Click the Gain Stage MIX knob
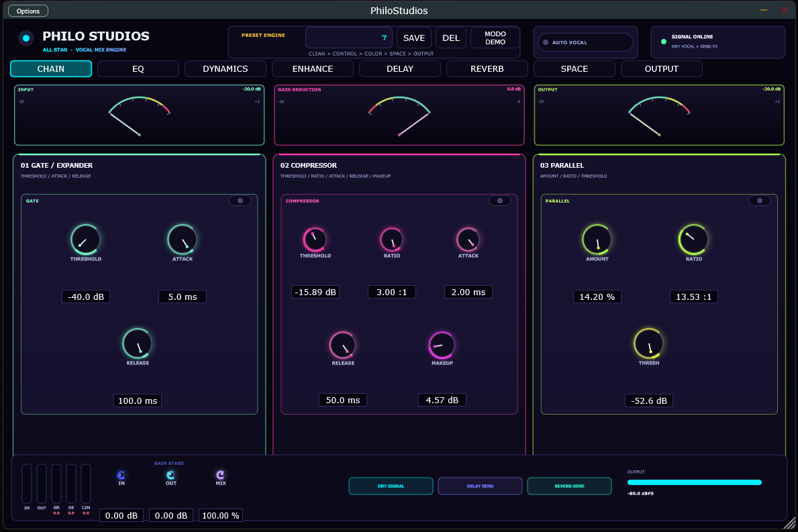The width and height of the screenshot is (798, 532). point(220,475)
